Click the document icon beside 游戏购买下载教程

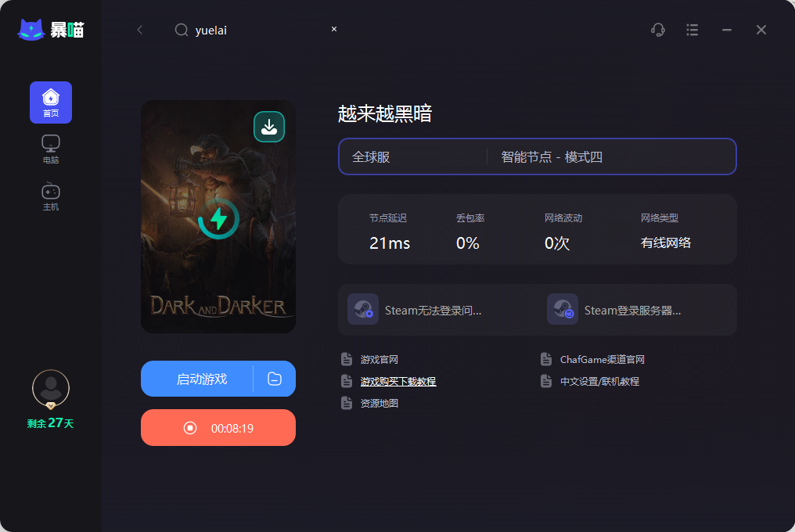pyautogui.click(x=347, y=381)
